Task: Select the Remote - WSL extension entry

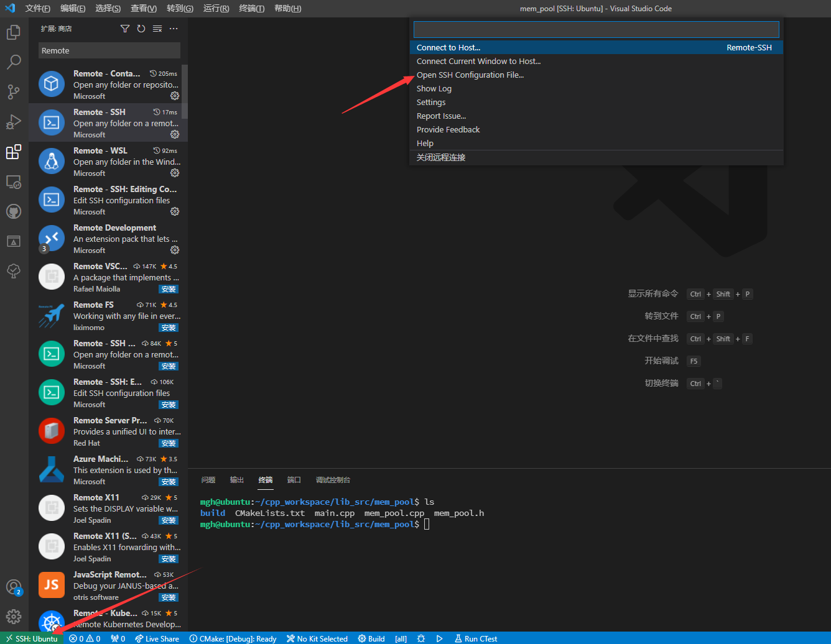Action: tap(108, 162)
